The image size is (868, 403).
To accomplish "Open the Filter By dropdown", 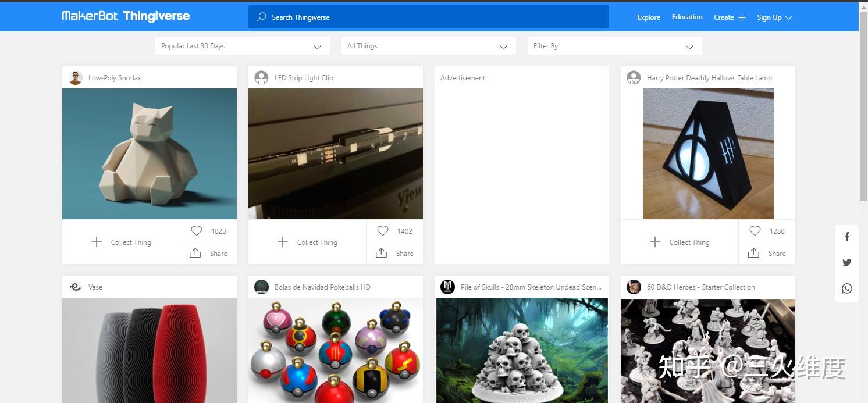I will (615, 46).
